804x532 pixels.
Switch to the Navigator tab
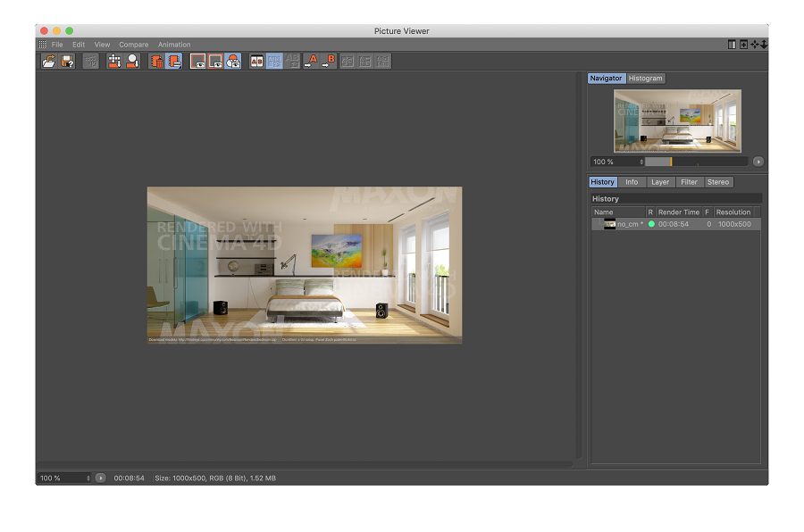[606, 79]
